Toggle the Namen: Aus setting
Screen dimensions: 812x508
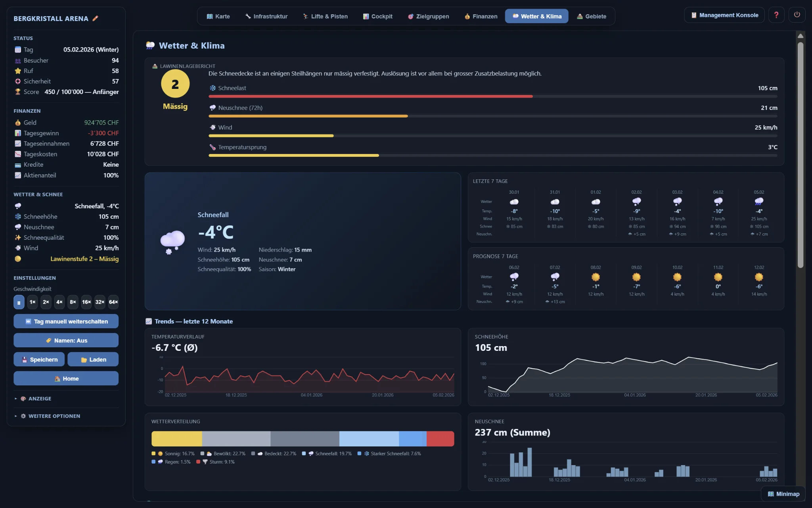66,341
